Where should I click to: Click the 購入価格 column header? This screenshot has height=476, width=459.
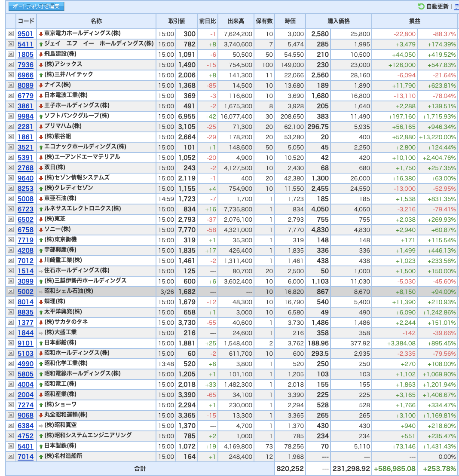click(x=339, y=21)
